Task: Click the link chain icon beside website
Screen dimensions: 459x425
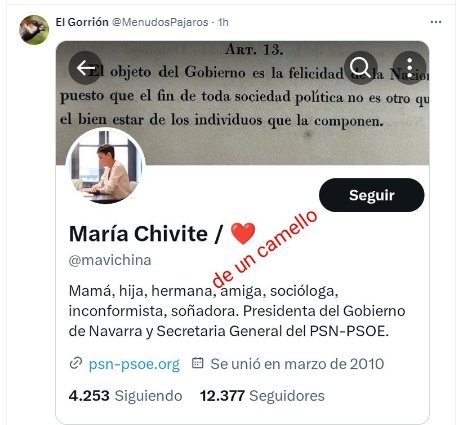Action: coord(76,363)
